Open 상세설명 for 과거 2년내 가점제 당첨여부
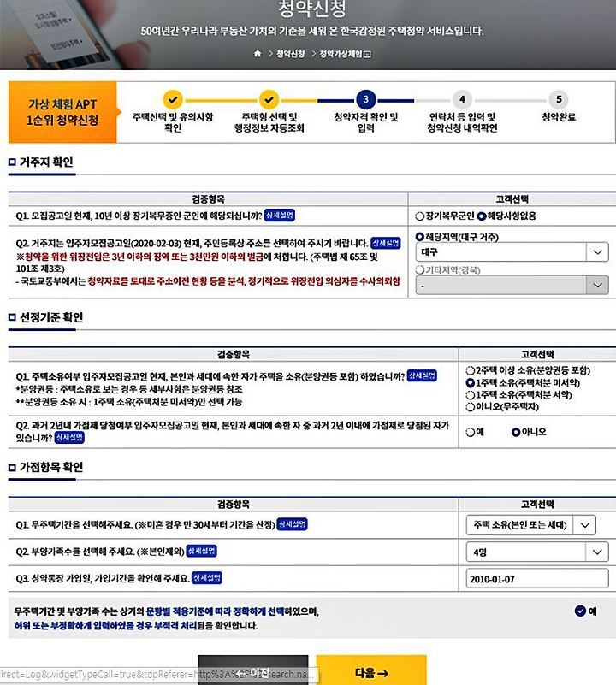The width and height of the screenshot is (616, 685). 69,437
